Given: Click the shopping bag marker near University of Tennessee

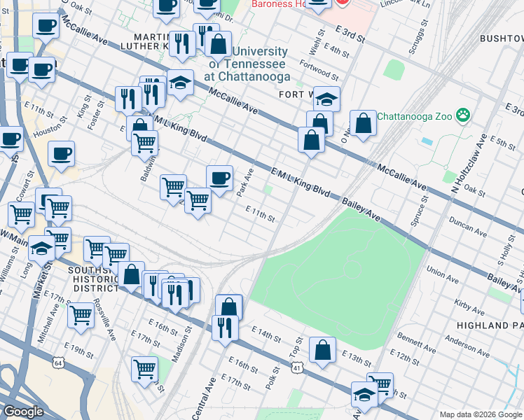Looking at the screenshot, I should [x=219, y=47].
